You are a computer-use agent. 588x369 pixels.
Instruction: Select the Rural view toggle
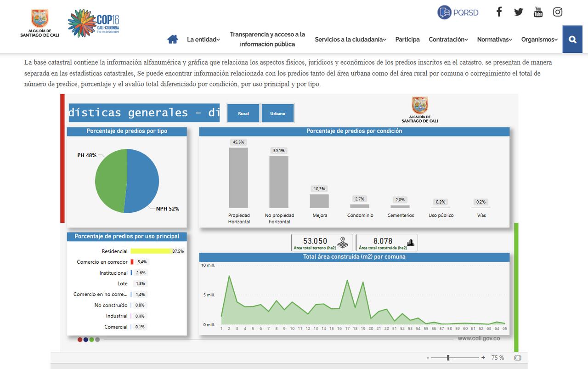click(x=243, y=113)
